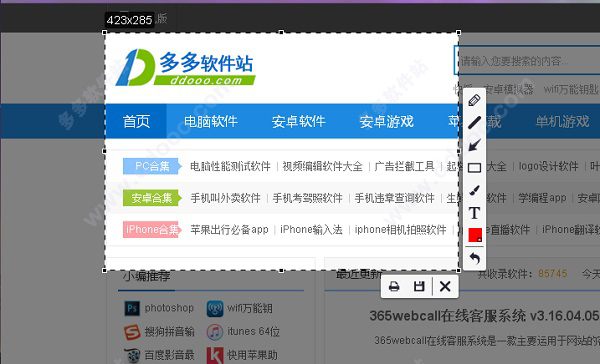This screenshot has width=600, height=364.
Task: Select the rectangle drawing tool
Action: 474,168
